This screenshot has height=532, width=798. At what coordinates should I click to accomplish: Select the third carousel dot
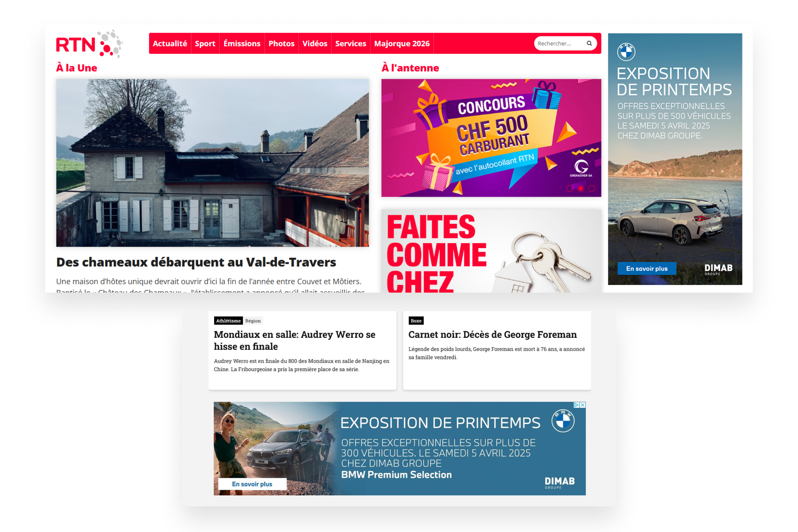[592, 188]
